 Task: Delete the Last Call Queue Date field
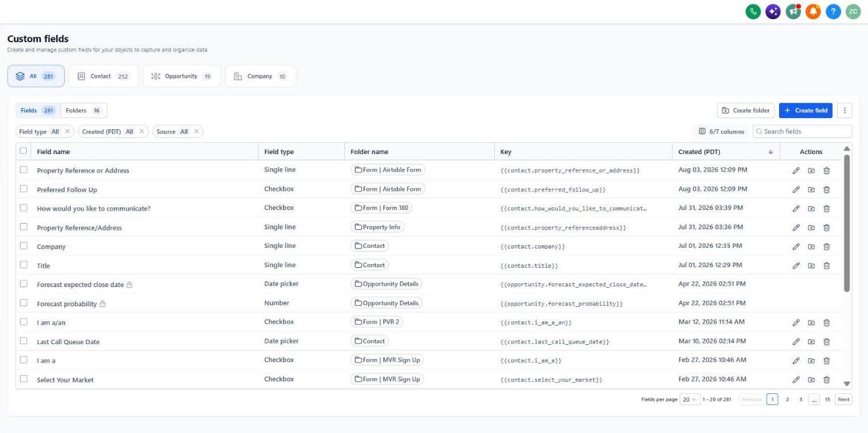826,342
